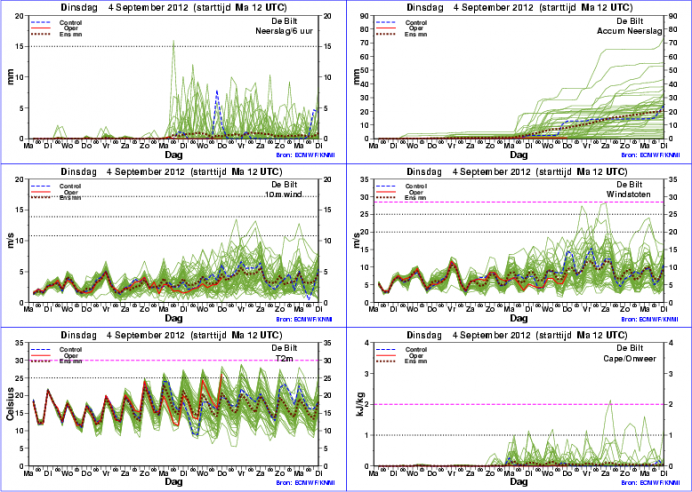Select the Cape/Onweer chart panel
Screen dimensions: 692x492
(x=519, y=412)
